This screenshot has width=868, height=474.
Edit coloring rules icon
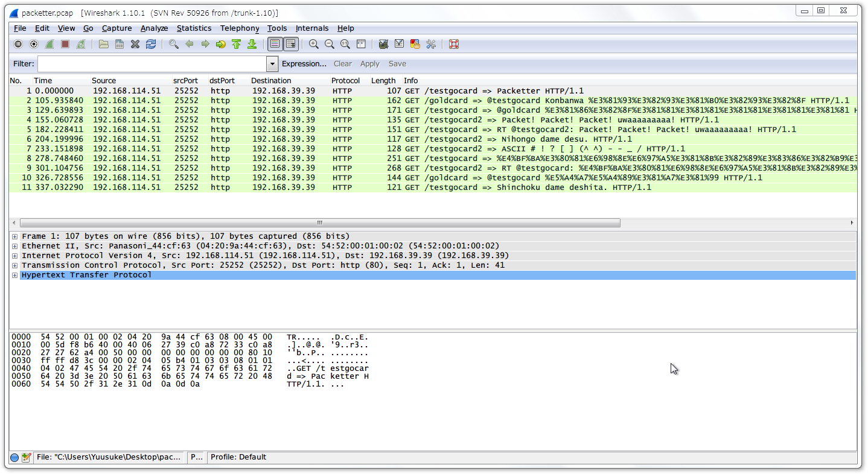[x=415, y=44]
